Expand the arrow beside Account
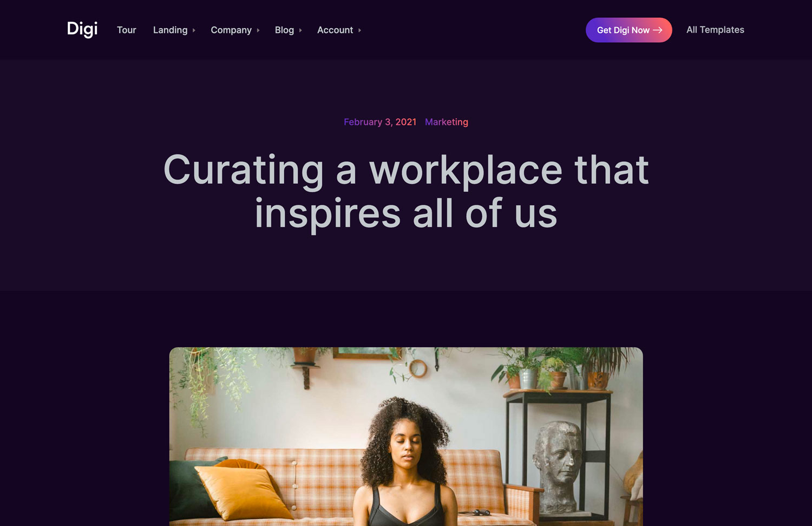Viewport: 812px width, 526px height. point(359,30)
